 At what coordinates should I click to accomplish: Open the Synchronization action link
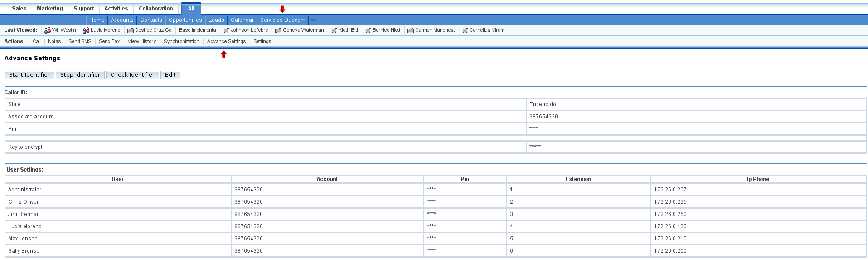(x=181, y=41)
